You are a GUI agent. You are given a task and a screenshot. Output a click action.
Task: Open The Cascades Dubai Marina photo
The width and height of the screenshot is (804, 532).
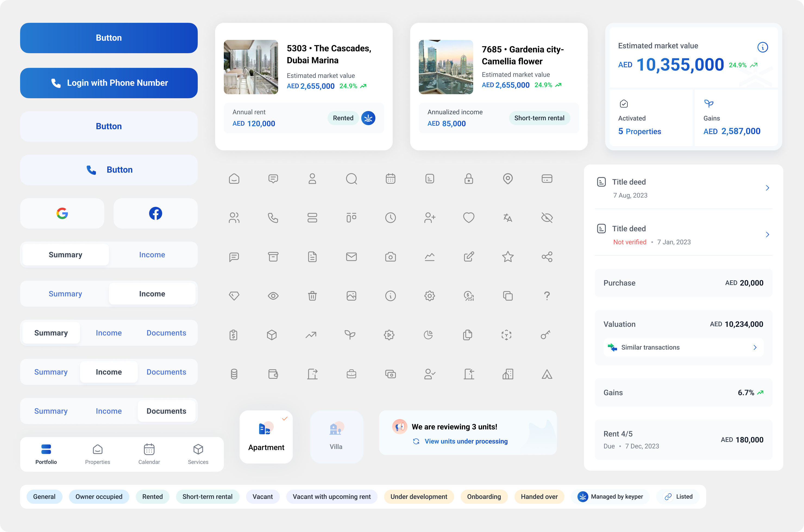pos(251,67)
